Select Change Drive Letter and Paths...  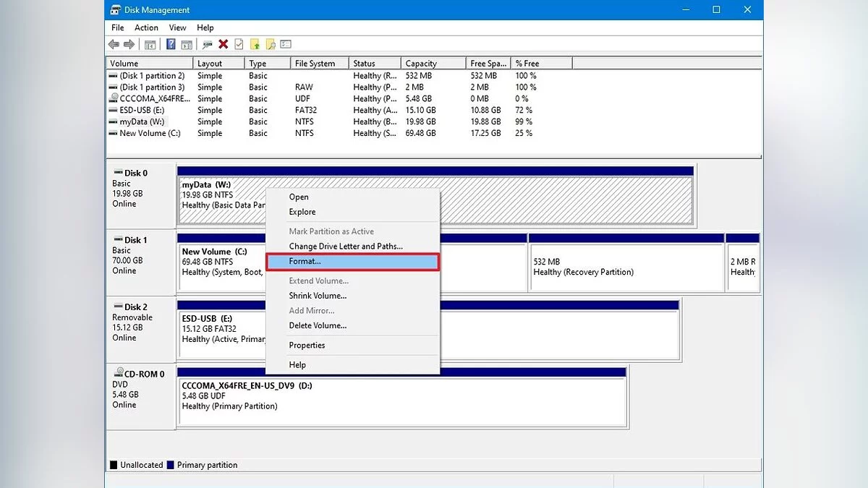pyautogui.click(x=346, y=247)
